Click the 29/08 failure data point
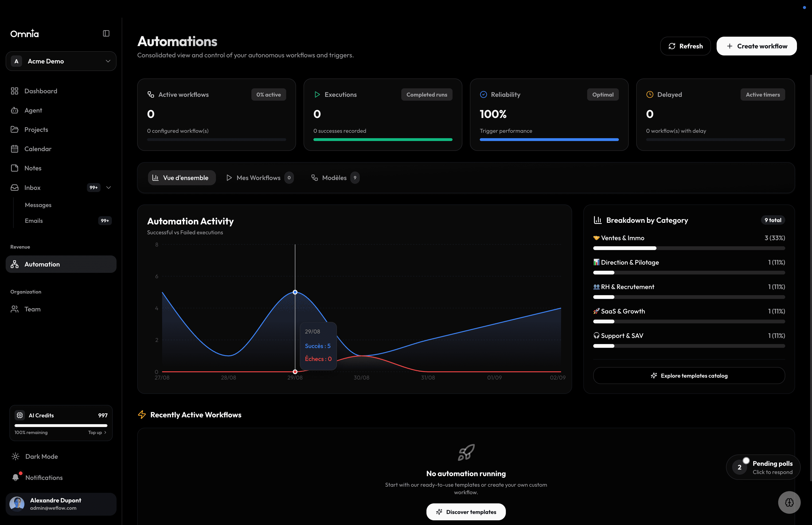The width and height of the screenshot is (812, 525). point(295,372)
